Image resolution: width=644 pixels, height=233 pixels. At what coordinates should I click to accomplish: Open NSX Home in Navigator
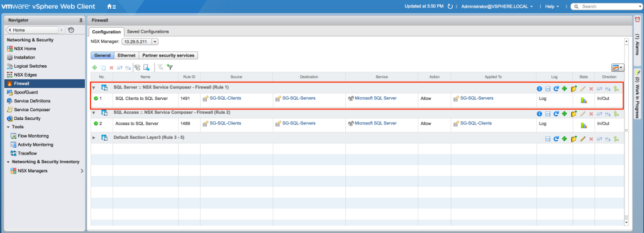(x=25, y=48)
